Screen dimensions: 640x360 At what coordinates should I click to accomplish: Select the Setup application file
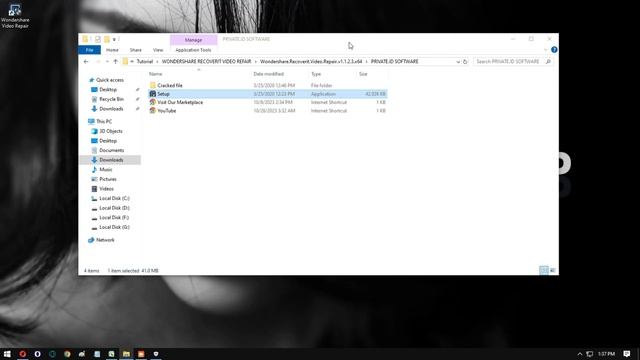click(163, 94)
